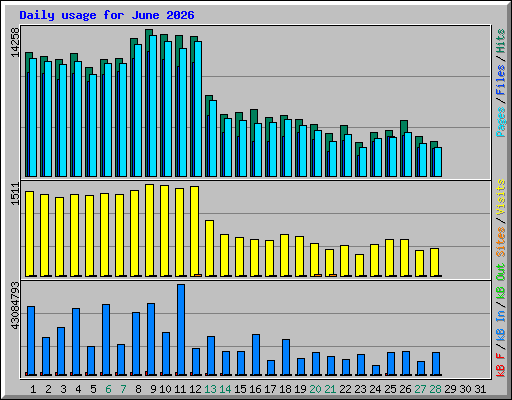Select day label '9' on the x-axis
This screenshot has width=512, height=400.
point(153,389)
